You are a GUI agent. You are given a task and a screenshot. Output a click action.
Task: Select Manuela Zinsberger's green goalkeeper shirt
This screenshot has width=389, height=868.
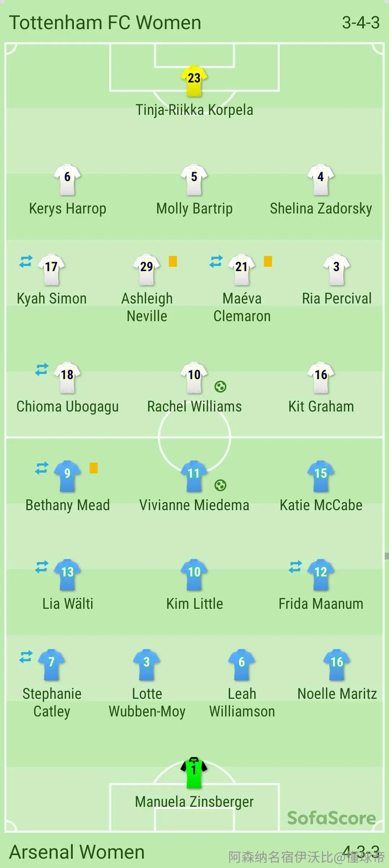click(194, 773)
